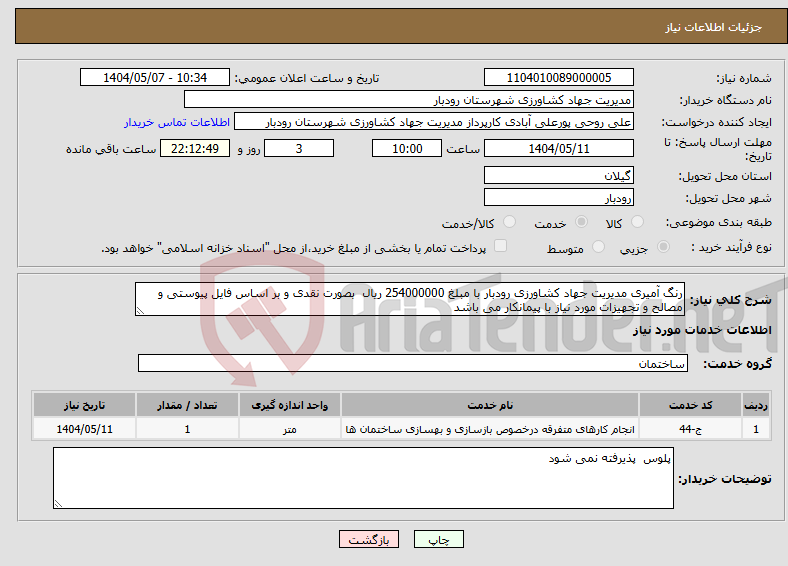
Task: Select the کالا radio button
Action: point(637,222)
